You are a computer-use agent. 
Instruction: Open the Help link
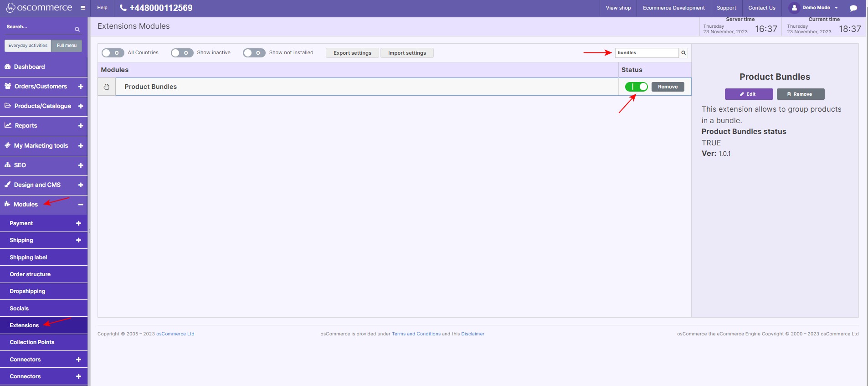click(x=103, y=8)
